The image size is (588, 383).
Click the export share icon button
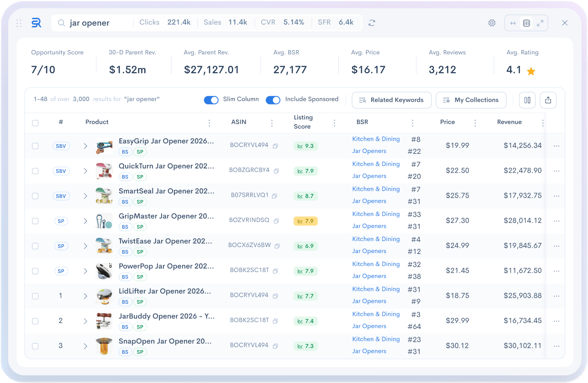[548, 100]
